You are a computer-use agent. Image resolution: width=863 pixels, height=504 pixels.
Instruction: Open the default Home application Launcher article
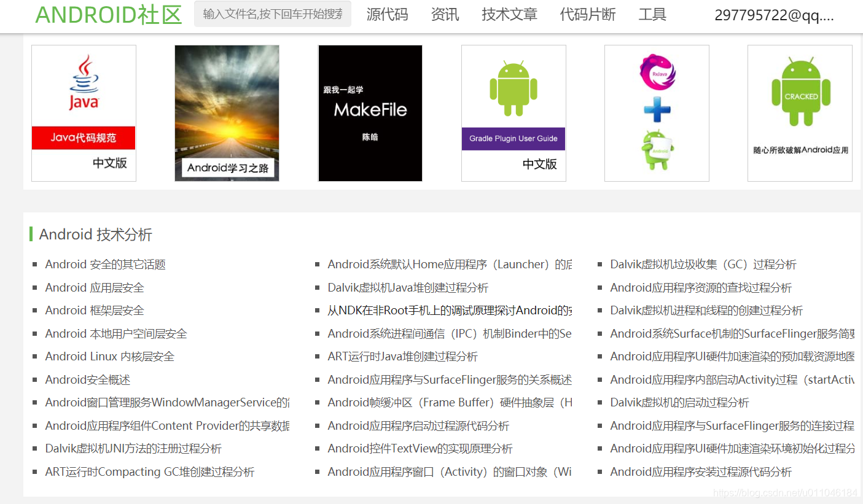click(x=450, y=265)
